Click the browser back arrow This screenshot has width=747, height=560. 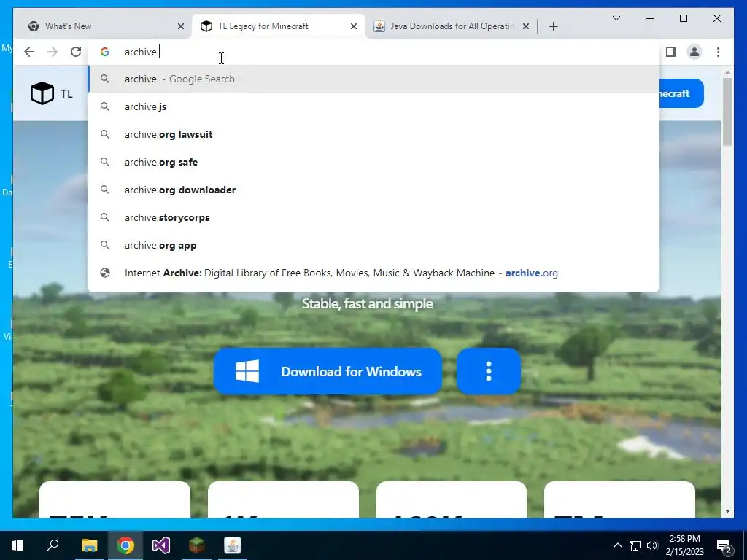tap(29, 52)
